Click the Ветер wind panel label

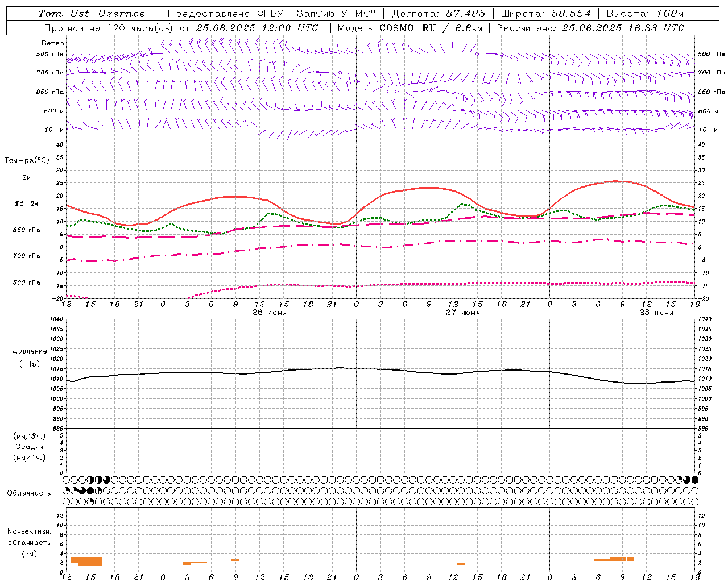click(x=53, y=43)
